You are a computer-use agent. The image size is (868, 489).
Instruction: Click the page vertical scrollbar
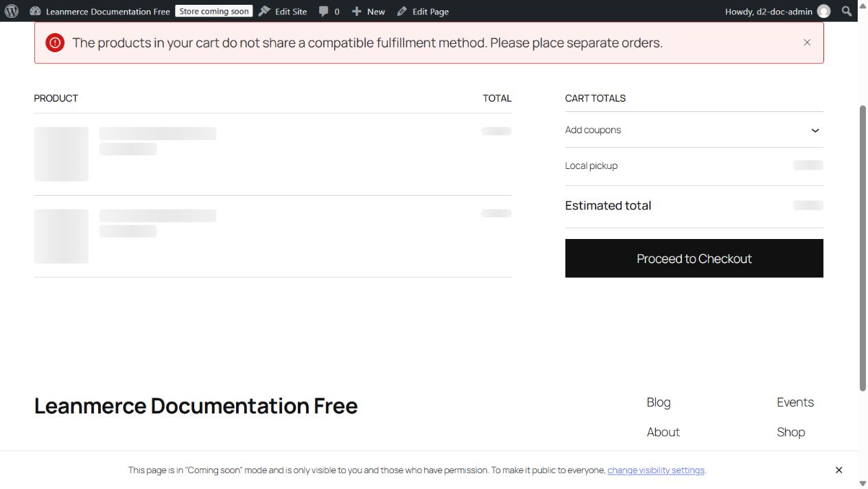(x=863, y=247)
